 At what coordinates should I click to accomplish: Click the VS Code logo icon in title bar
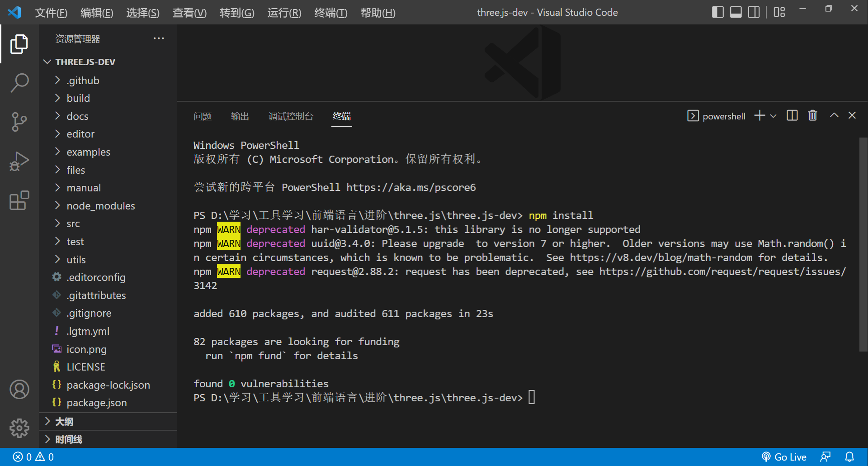point(14,12)
